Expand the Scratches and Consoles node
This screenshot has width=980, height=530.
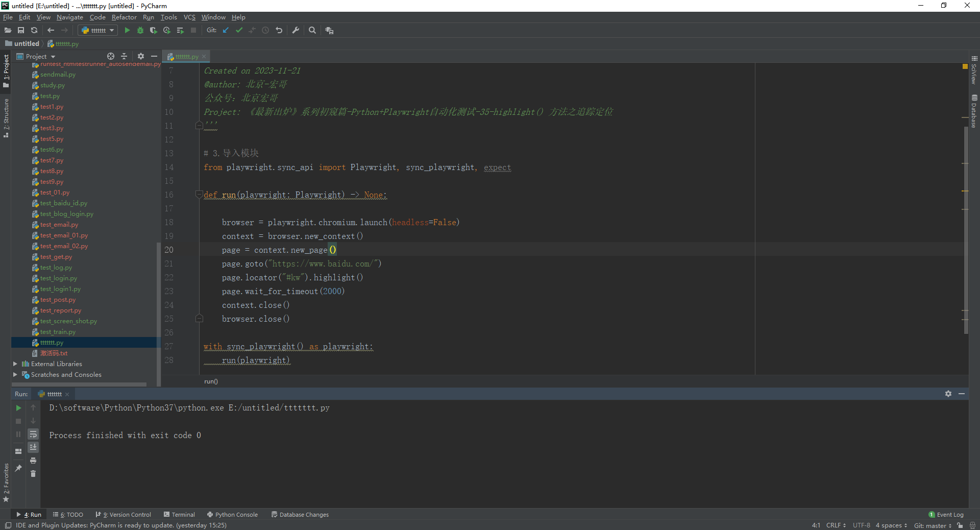click(15, 374)
